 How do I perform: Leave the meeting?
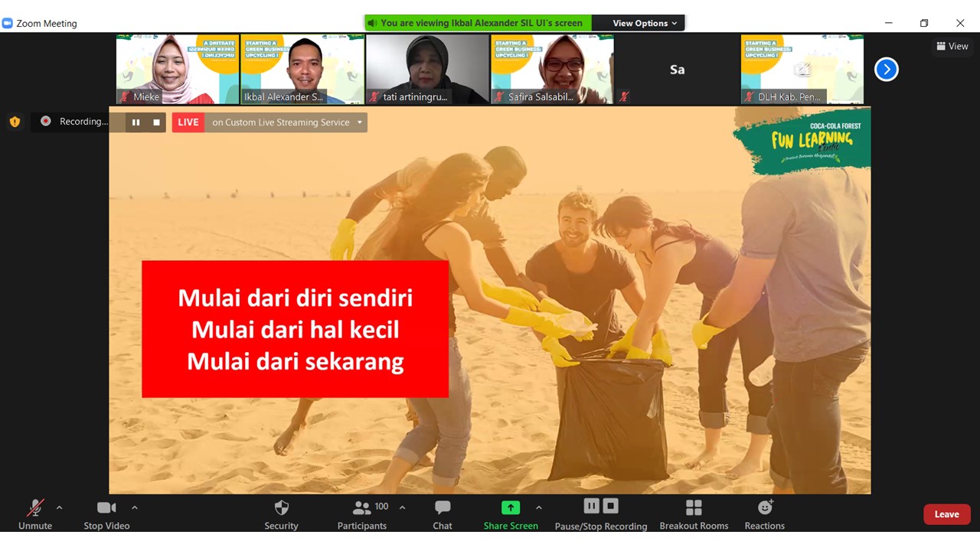coord(946,514)
